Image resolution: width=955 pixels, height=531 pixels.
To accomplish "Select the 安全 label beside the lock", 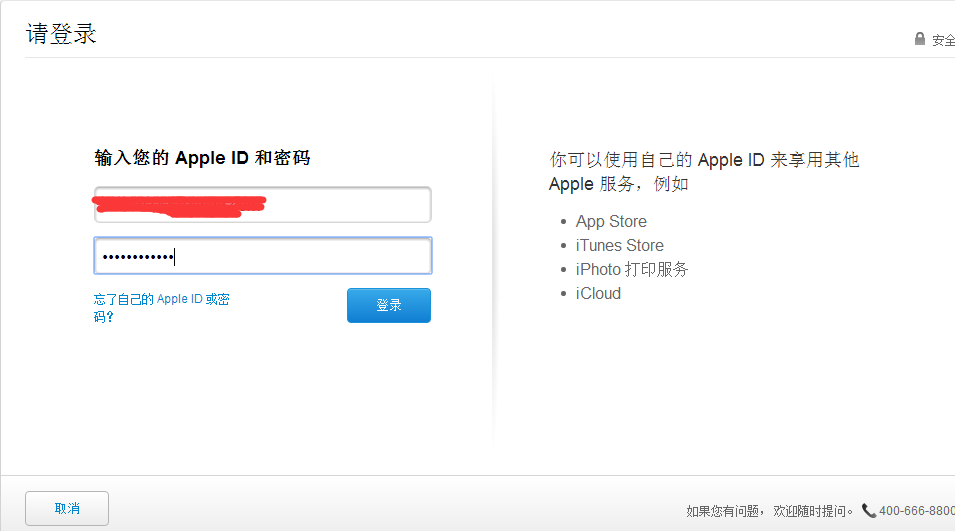I will [x=943, y=40].
